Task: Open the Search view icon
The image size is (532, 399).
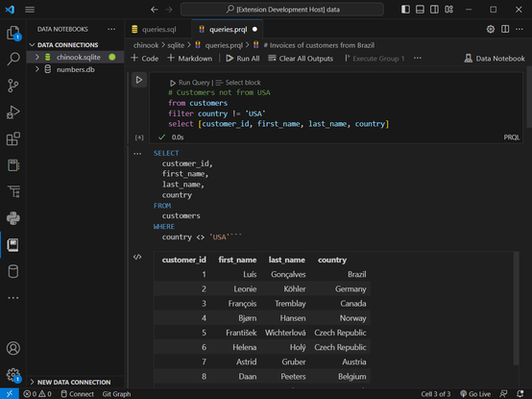Action: click(13, 59)
